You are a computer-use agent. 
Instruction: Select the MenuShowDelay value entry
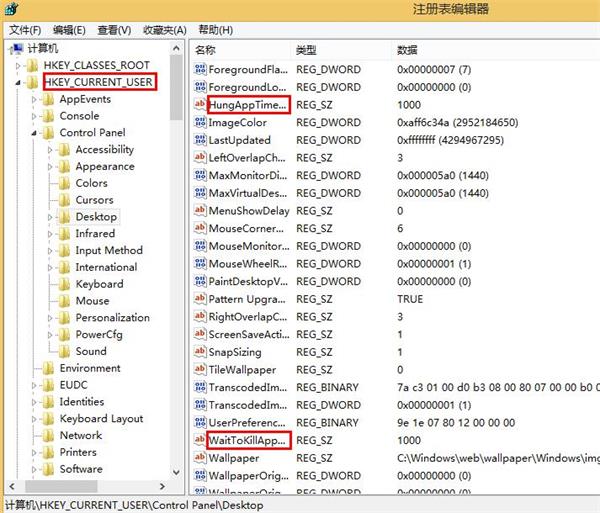pyautogui.click(x=248, y=211)
